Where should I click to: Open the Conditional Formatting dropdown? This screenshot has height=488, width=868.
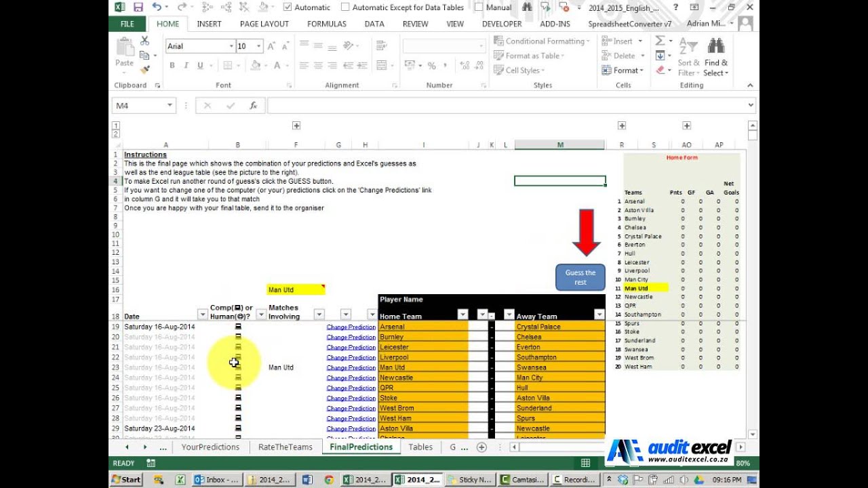pyautogui.click(x=541, y=41)
